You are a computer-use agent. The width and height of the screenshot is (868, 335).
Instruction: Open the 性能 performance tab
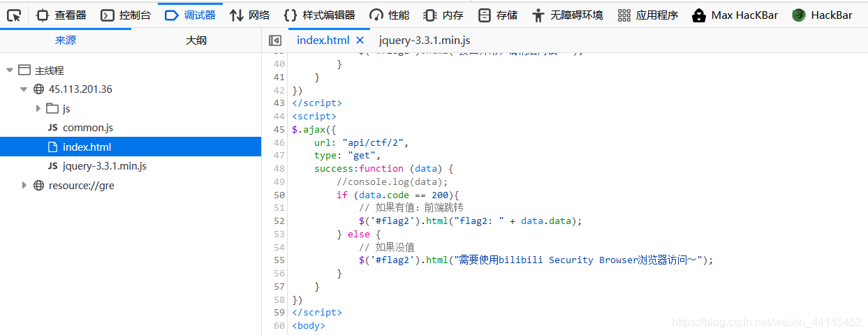[390, 15]
